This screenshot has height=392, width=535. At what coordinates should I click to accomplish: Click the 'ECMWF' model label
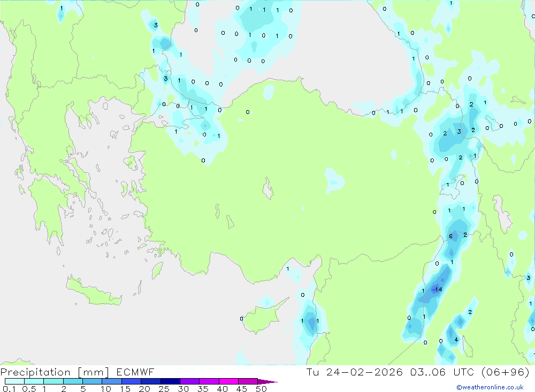(135, 372)
